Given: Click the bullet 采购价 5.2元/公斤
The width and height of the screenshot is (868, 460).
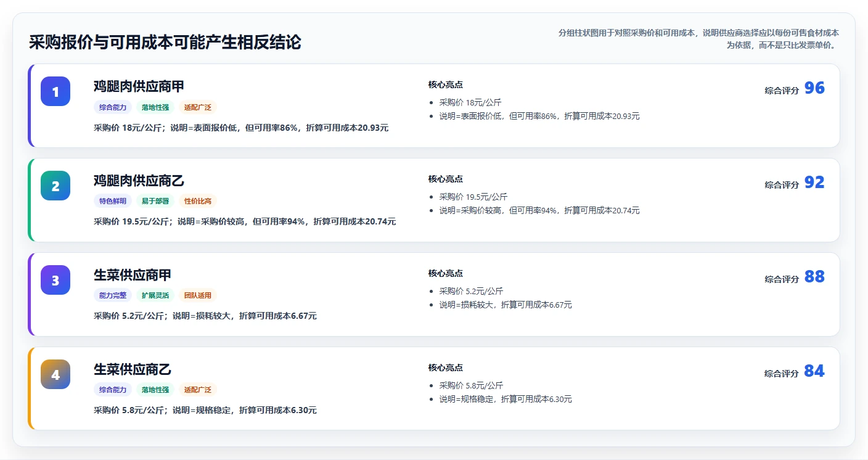Looking at the screenshot, I should pos(472,291).
